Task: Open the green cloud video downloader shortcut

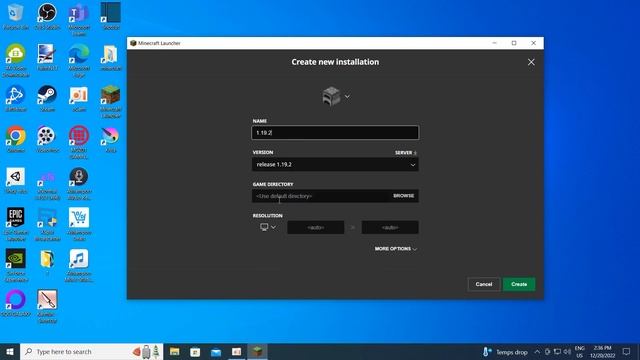Action: tap(16, 60)
